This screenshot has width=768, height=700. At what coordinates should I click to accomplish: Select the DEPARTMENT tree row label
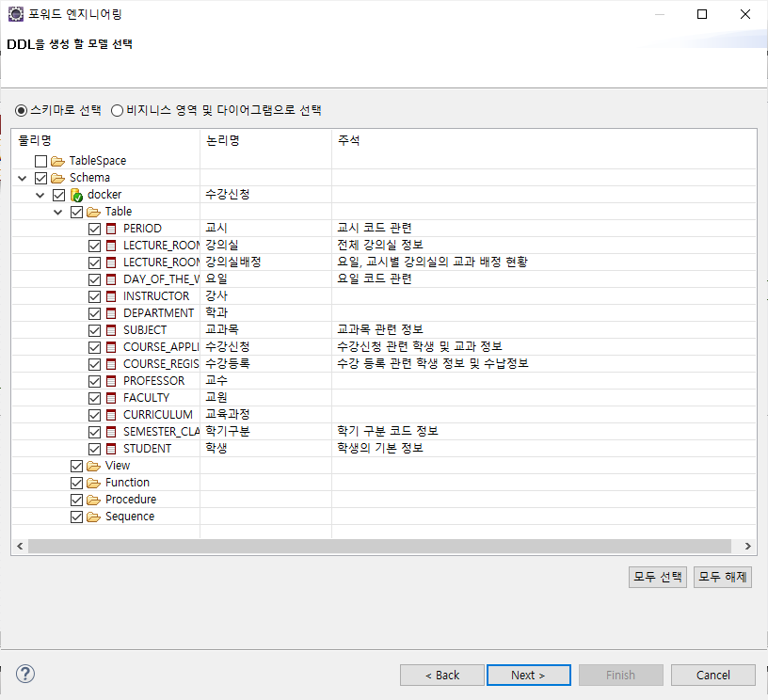[x=159, y=313]
